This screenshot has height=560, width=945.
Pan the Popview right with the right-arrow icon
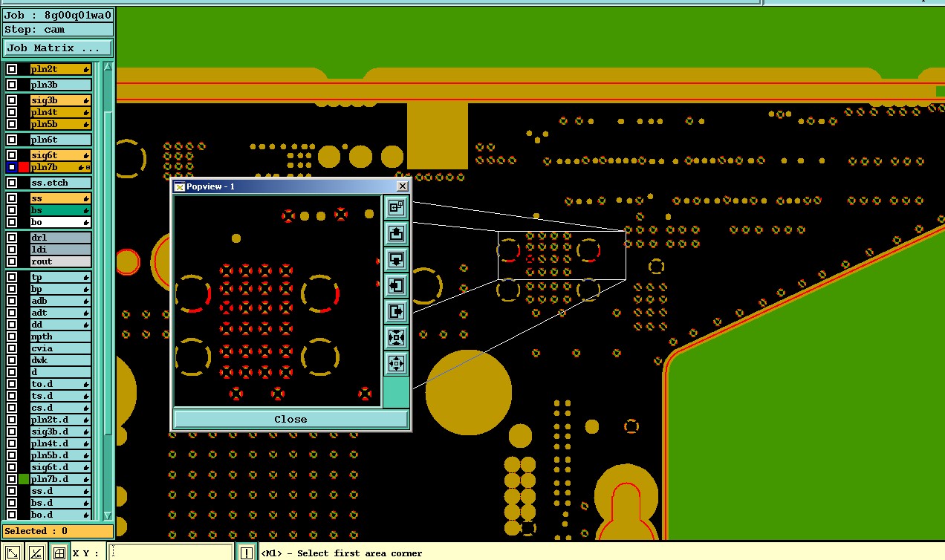(396, 311)
